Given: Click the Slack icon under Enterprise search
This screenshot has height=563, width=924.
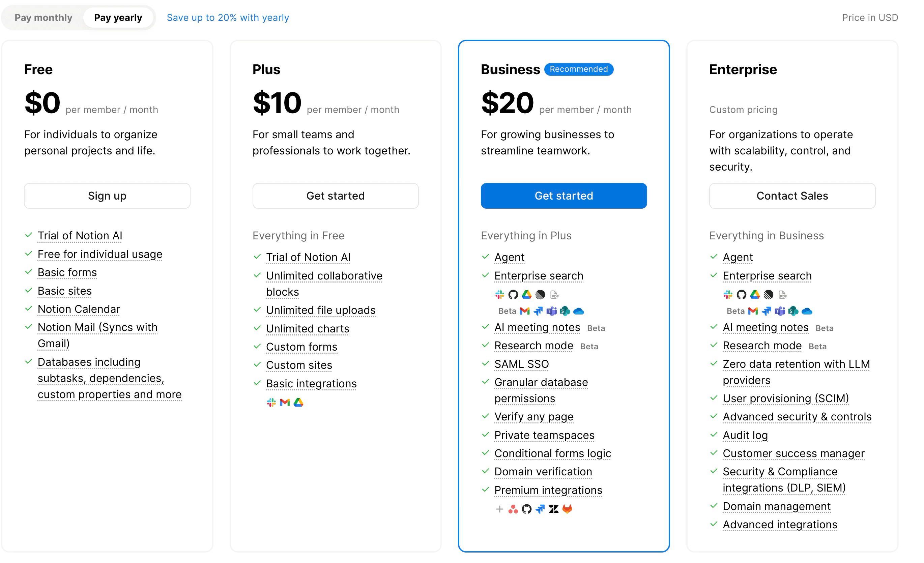Looking at the screenshot, I should (499, 295).
